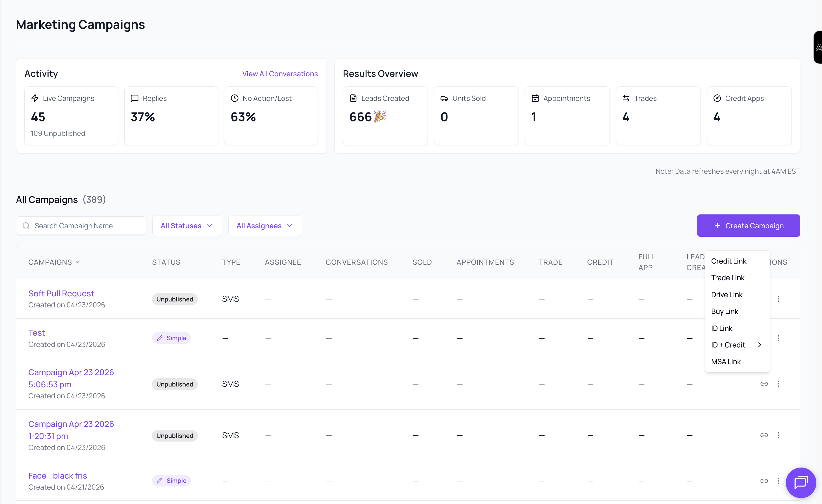Open View All Conversations link
The width and height of the screenshot is (822, 504).
point(280,74)
